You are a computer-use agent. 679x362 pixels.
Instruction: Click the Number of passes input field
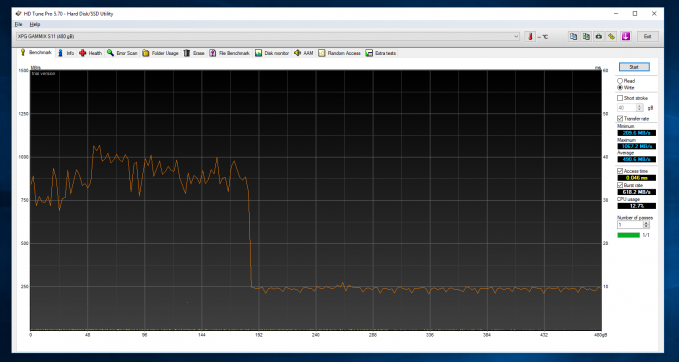(x=630, y=225)
